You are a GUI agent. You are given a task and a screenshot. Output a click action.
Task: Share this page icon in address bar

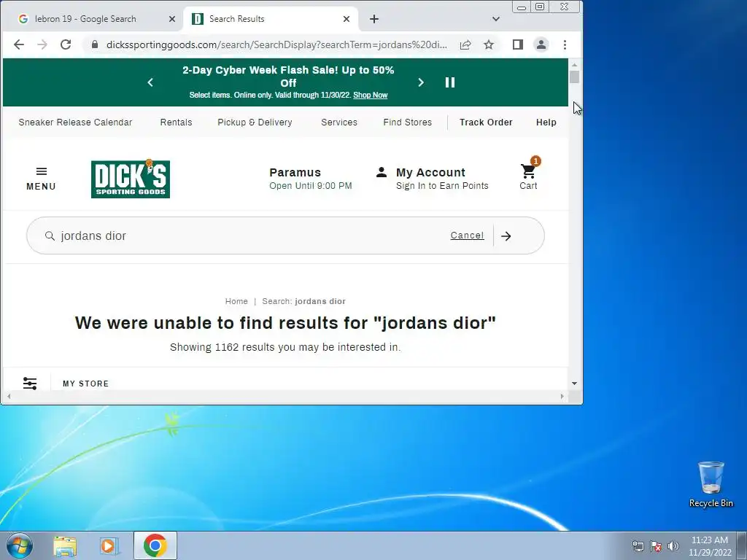click(x=465, y=44)
